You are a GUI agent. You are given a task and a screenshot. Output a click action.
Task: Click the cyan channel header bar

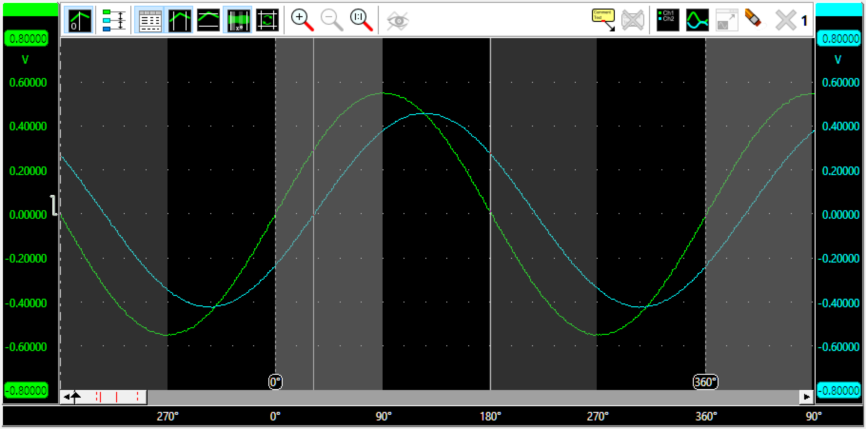click(x=839, y=9)
